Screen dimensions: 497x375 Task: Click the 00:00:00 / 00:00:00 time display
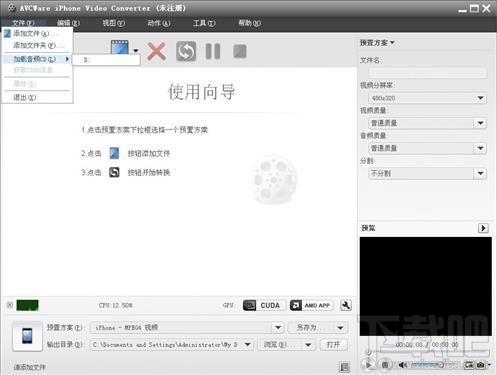click(427, 344)
